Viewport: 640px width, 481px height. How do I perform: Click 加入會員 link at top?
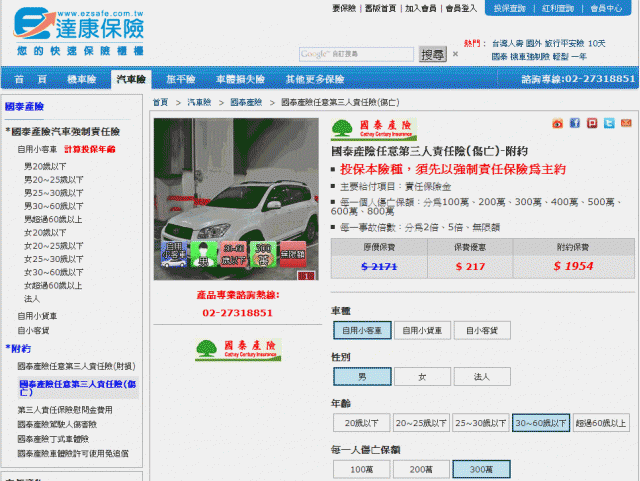coord(421,8)
